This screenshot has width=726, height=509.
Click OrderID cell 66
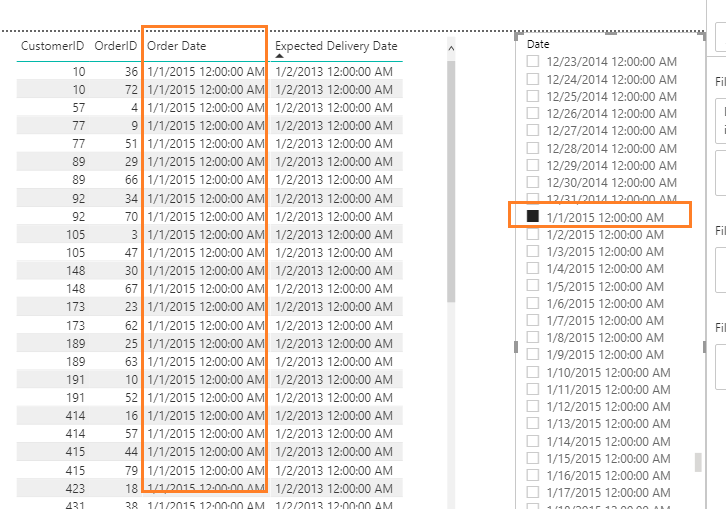pyautogui.click(x=131, y=180)
